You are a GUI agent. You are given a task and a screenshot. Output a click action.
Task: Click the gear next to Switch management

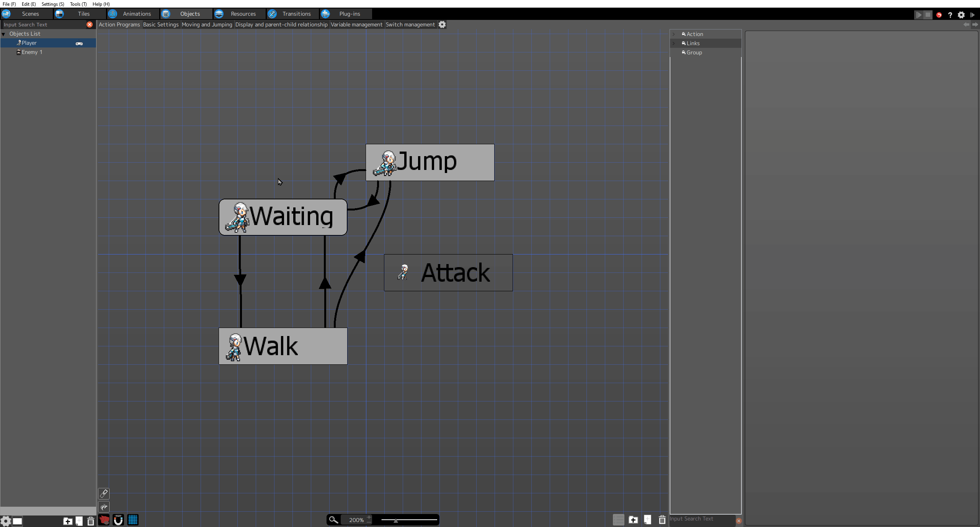coord(442,24)
